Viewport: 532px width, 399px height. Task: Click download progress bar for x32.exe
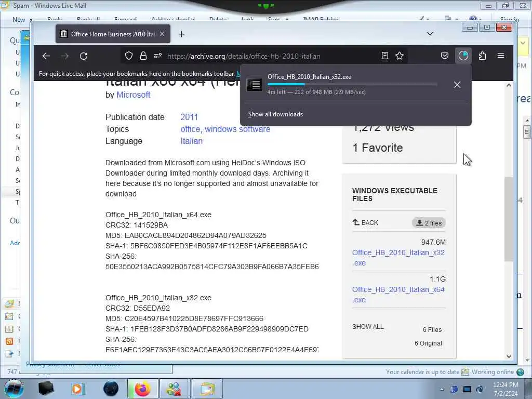(352, 84)
